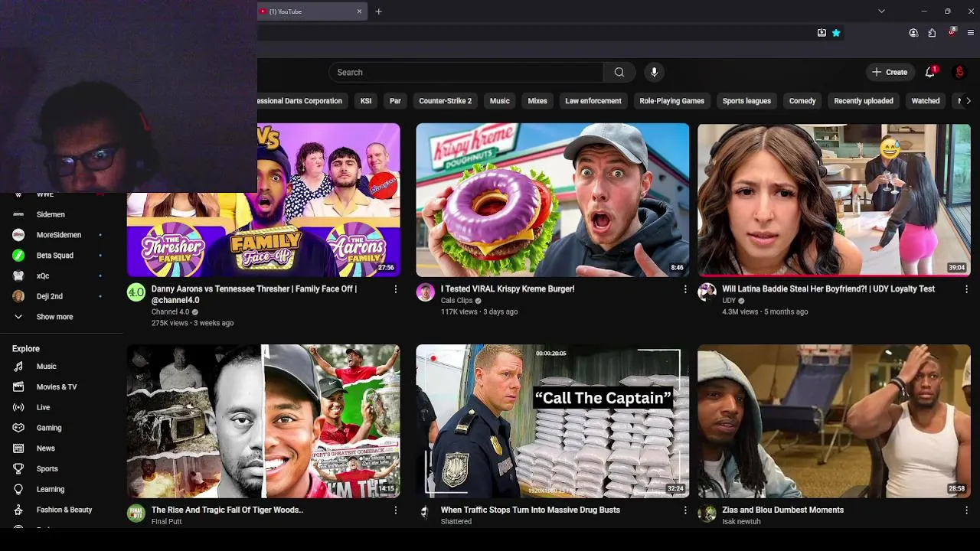Open Final Putt channel avatar

pos(136,514)
